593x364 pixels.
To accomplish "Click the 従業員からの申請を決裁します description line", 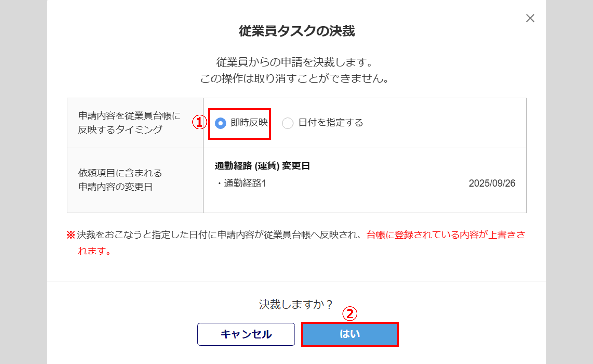I will (x=294, y=62).
